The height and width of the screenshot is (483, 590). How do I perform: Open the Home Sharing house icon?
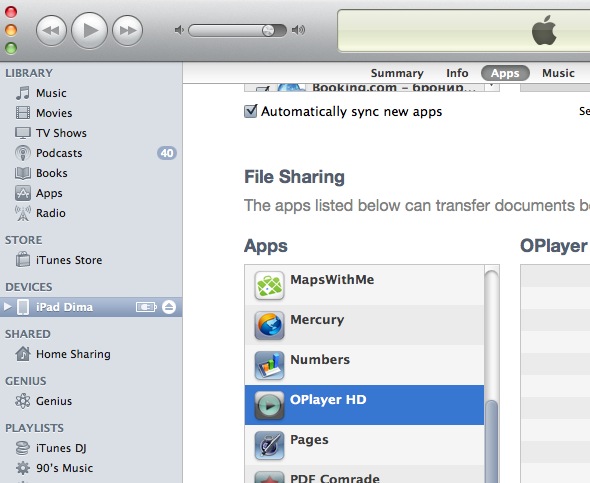[23, 354]
